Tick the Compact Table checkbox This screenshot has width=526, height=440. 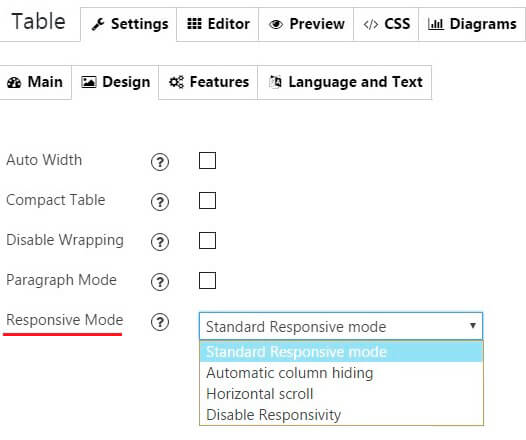(x=207, y=200)
